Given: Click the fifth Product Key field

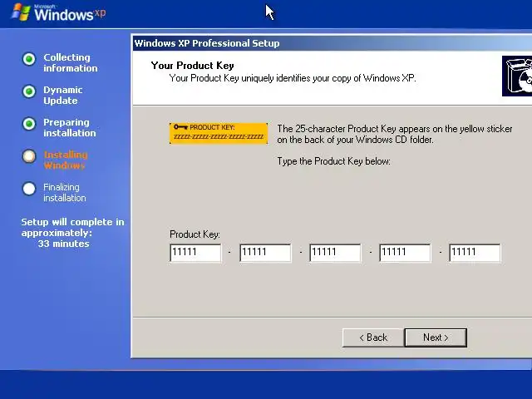Looking at the screenshot, I should [475, 253].
